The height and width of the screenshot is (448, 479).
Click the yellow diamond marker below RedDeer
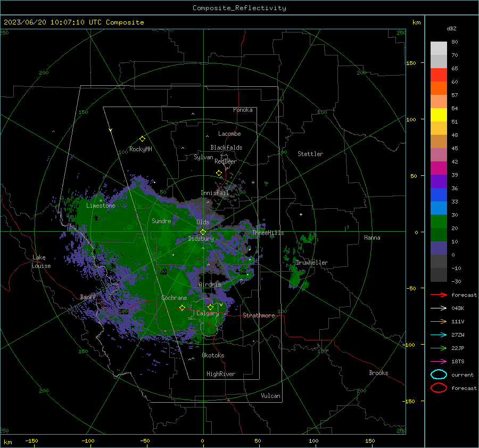(219, 173)
